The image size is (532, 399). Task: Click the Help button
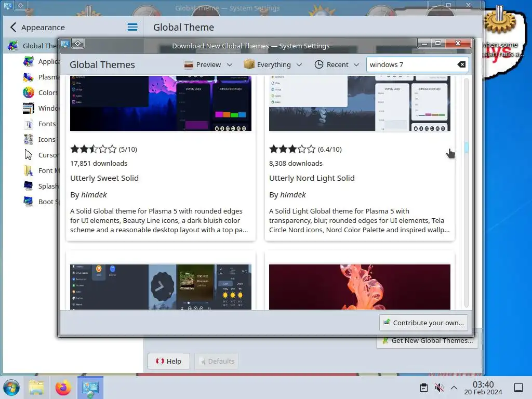coord(169,362)
